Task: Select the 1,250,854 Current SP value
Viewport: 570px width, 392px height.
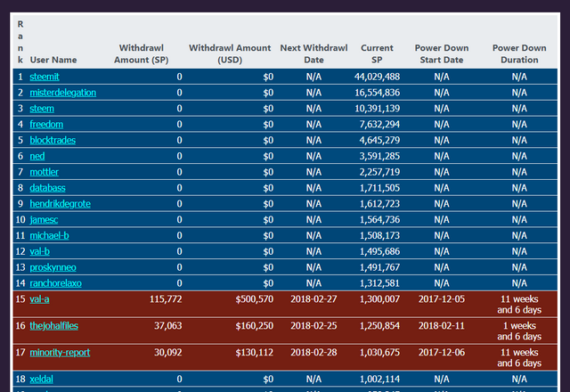Action: (380, 326)
